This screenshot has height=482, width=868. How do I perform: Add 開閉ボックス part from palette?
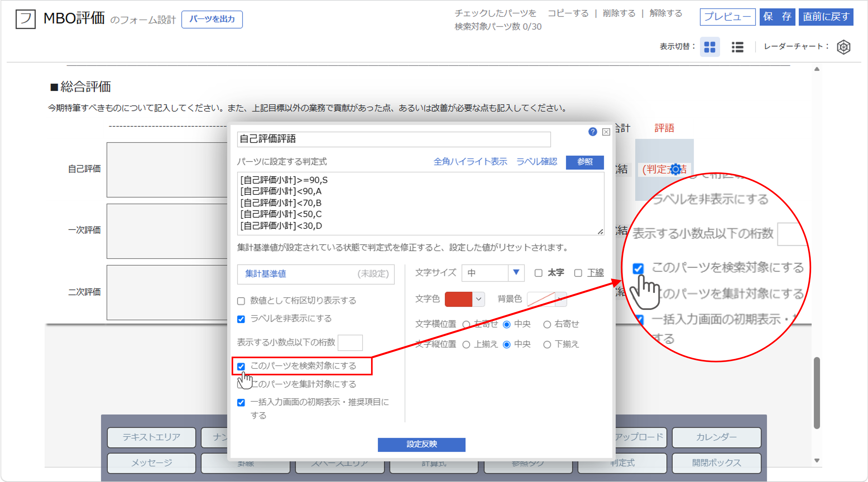pyautogui.click(x=716, y=463)
